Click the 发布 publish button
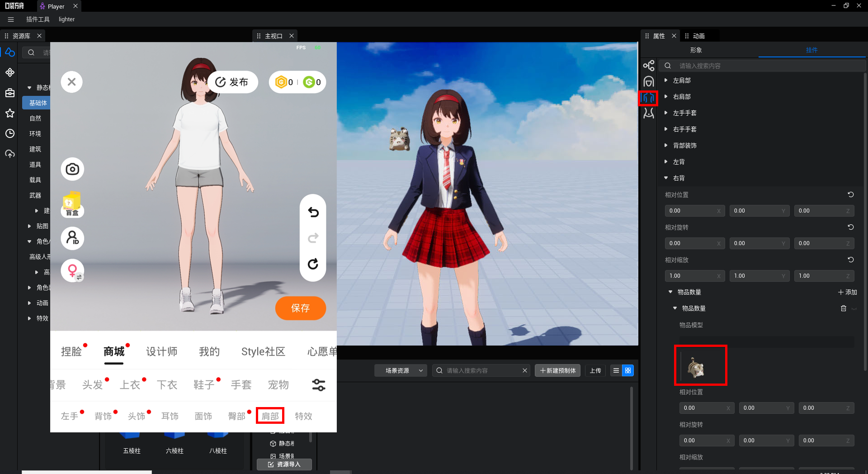 [232, 82]
